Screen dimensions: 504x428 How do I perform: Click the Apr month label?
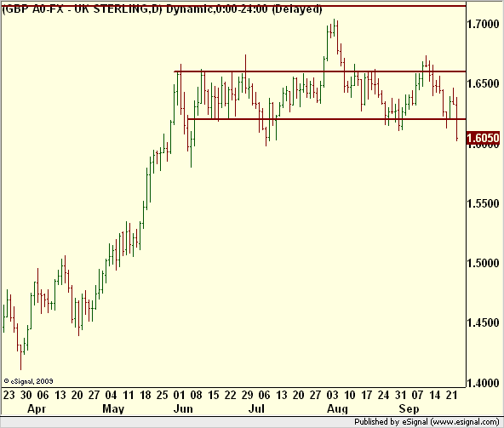(37, 409)
